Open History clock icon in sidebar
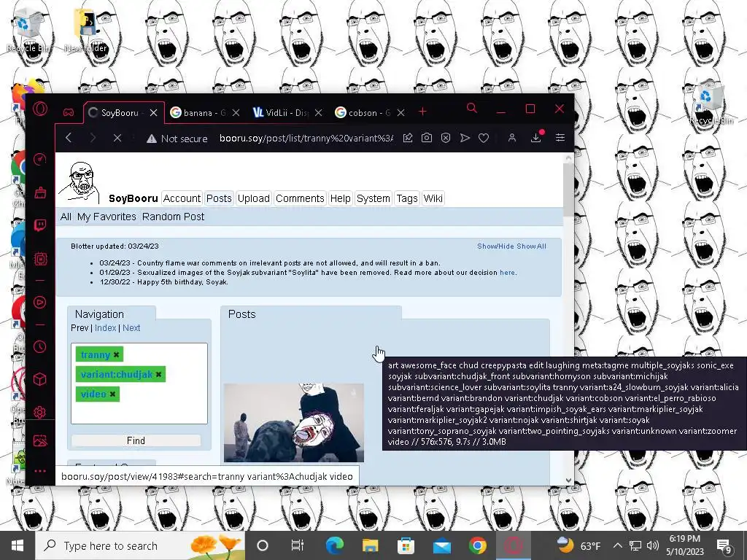This screenshot has width=747, height=560. pyautogui.click(x=40, y=346)
